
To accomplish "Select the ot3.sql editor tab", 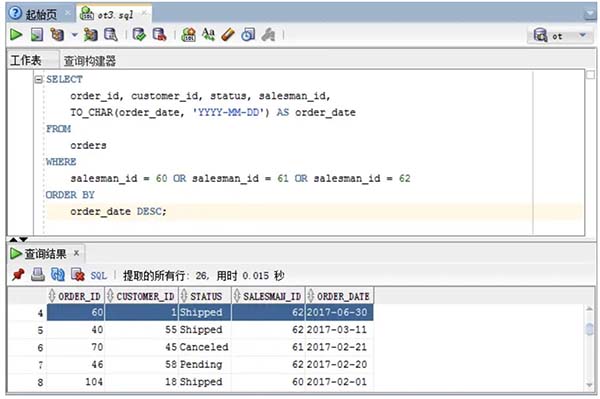I will coord(115,15).
